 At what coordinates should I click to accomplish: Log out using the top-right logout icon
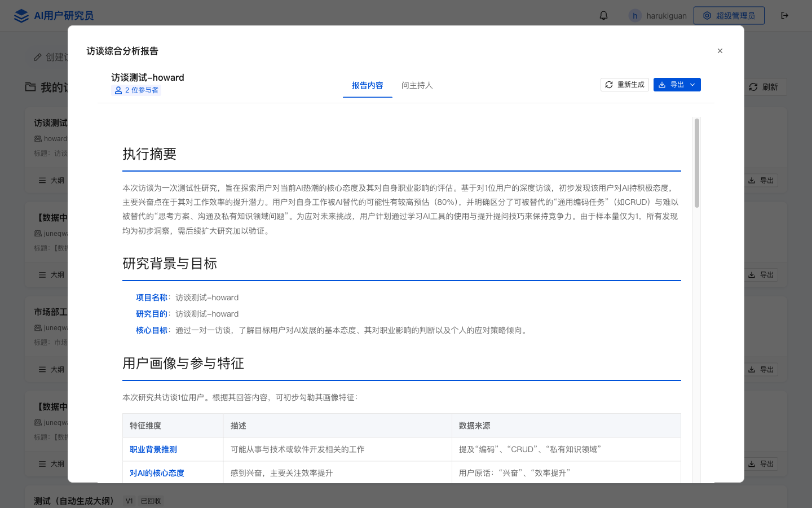pos(785,15)
